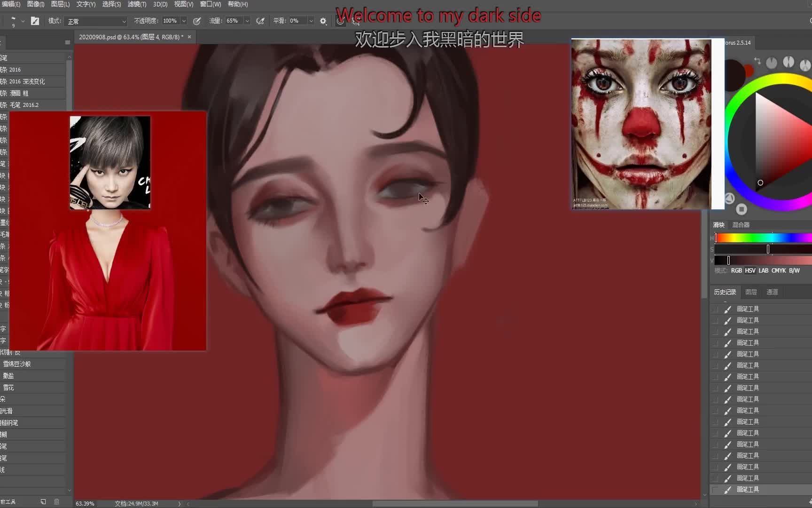Viewport: 812px width, 508px height.
Task: Select the 2016 深浅变化 brush preset
Action: 33,81
